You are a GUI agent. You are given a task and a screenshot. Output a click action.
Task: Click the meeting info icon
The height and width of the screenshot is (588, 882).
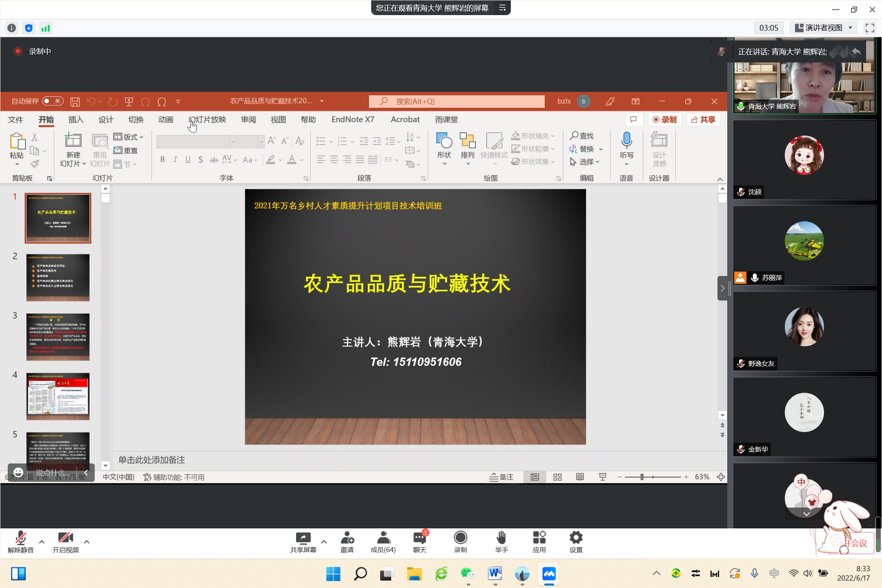pyautogui.click(x=12, y=28)
